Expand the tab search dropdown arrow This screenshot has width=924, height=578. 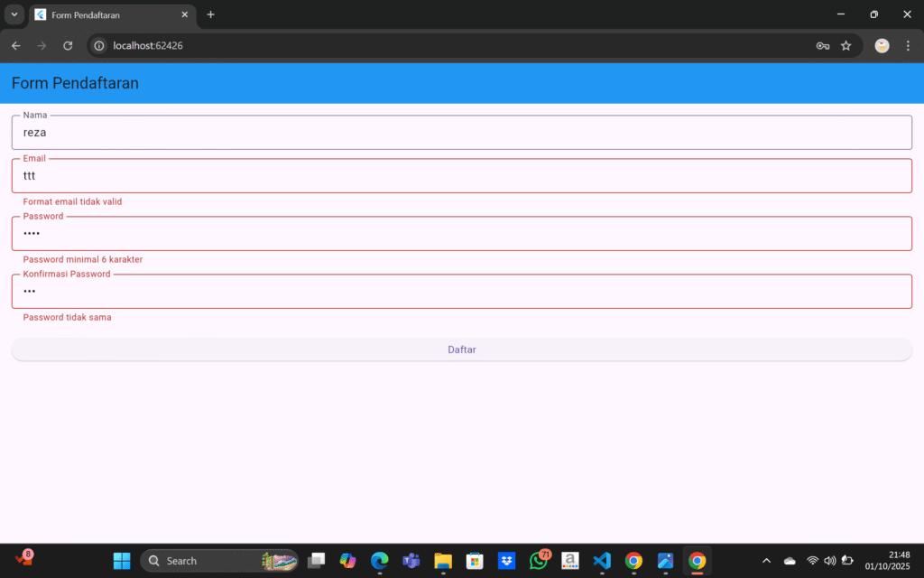(14, 14)
